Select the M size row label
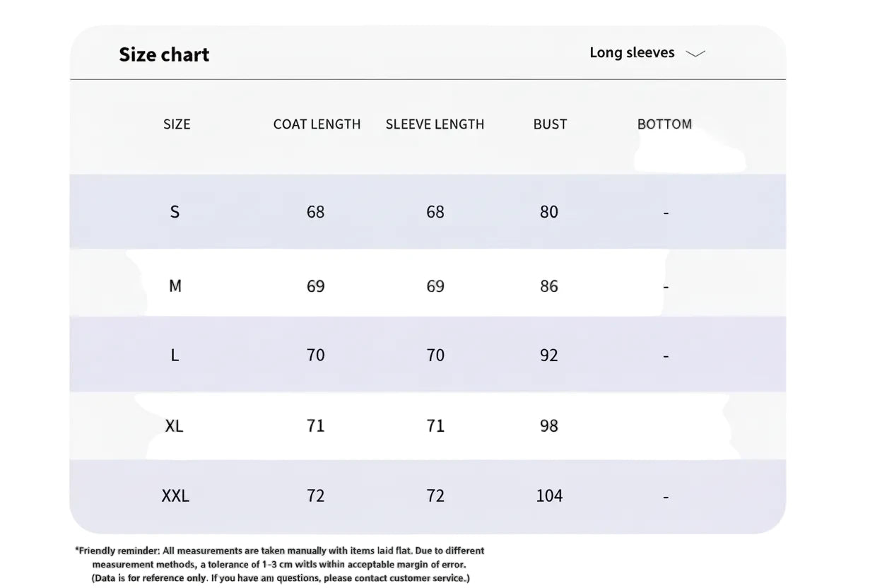The image size is (882, 588). coord(175,286)
